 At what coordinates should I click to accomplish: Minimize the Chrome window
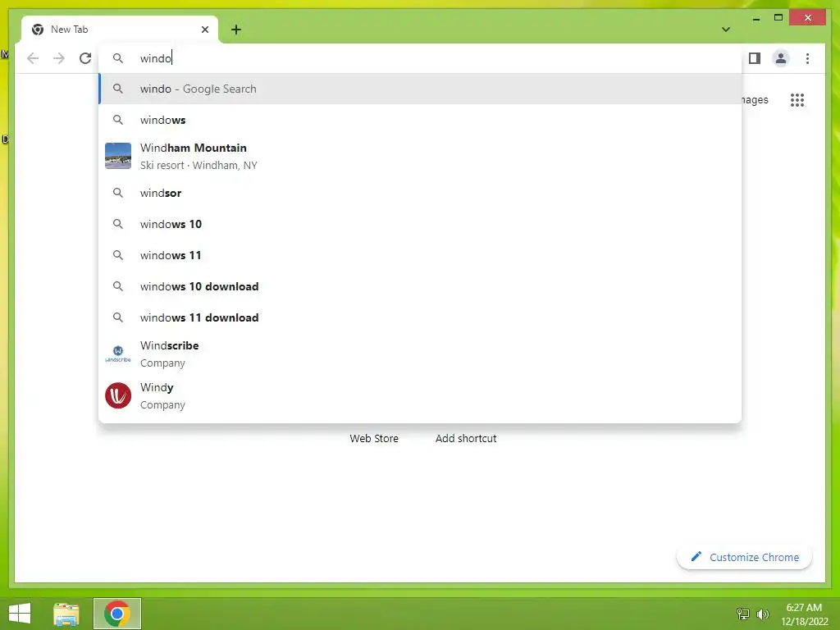coord(756,18)
